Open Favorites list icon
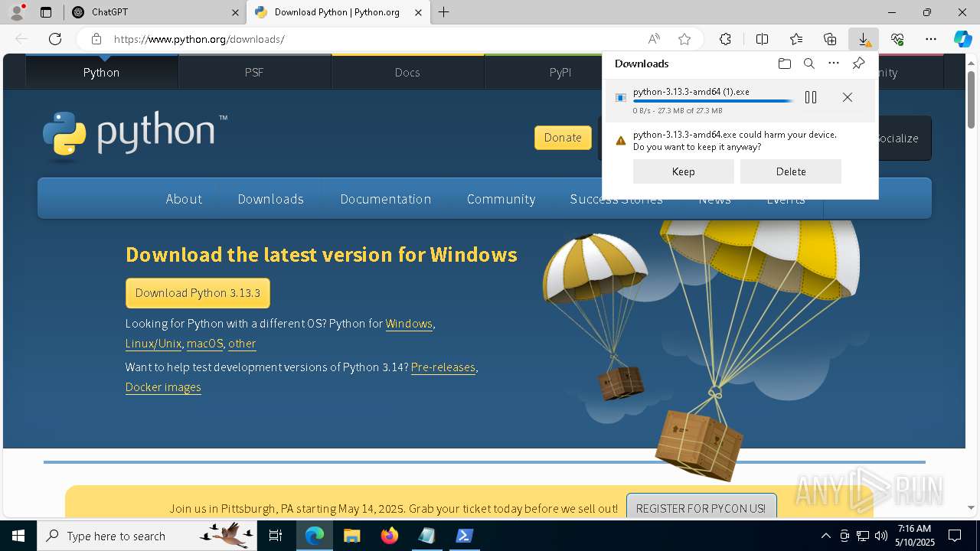Viewport: 980px width, 551px height. coord(796,39)
